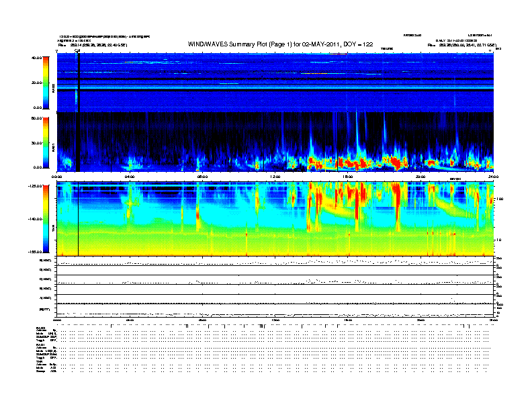Click the 12:00 tick label under the line plots
Screen dimensions: 532x411
tap(275, 320)
